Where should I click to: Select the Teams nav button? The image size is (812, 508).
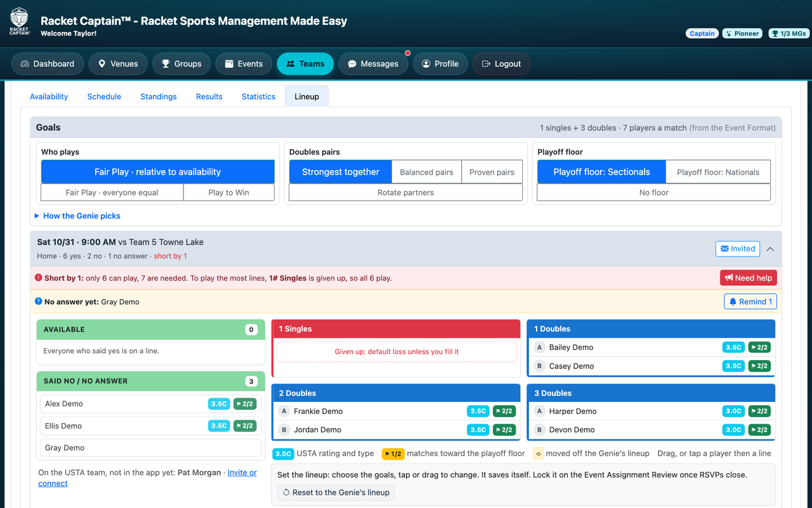tap(305, 63)
